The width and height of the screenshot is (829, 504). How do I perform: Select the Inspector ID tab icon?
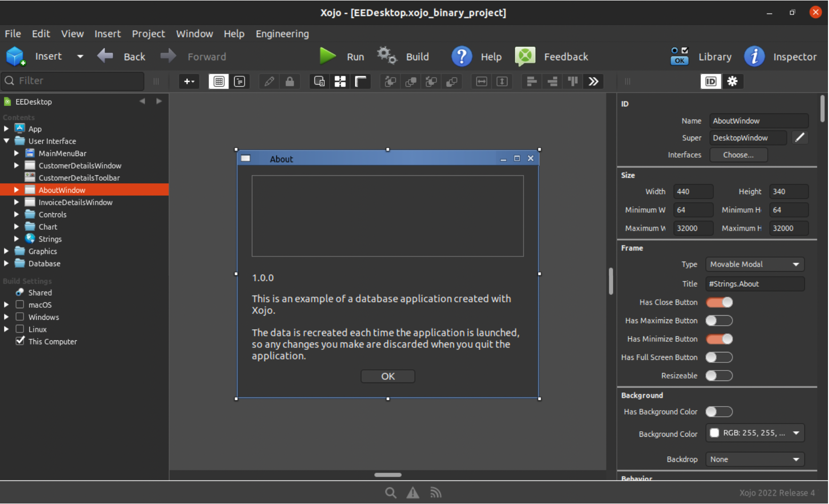tap(711, 81)
